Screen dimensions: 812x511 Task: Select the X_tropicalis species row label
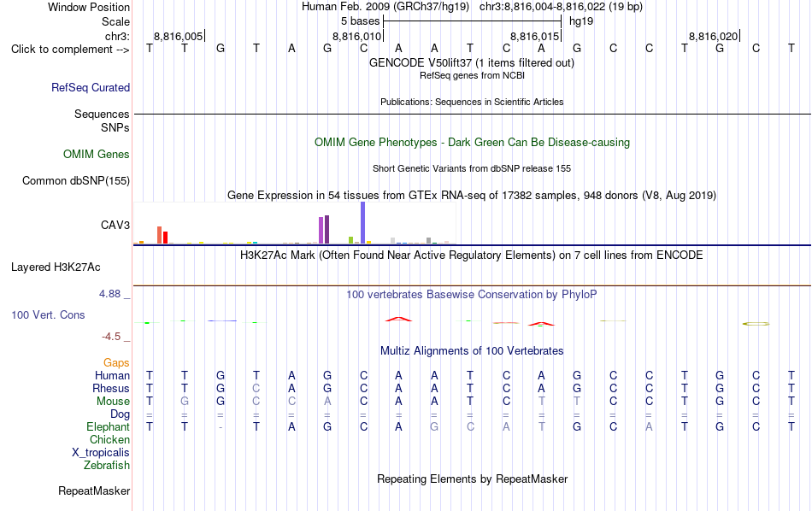(x=101, y=453)
